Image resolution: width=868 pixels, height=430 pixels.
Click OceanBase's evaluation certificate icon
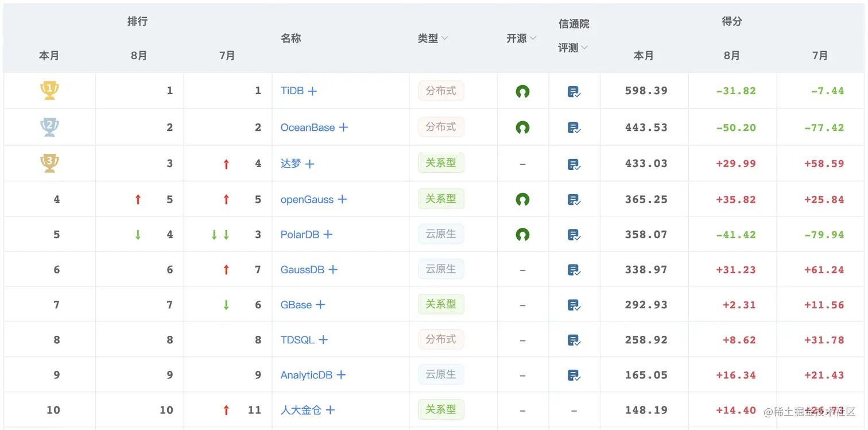pyautogui.click(x=574, y=127)
